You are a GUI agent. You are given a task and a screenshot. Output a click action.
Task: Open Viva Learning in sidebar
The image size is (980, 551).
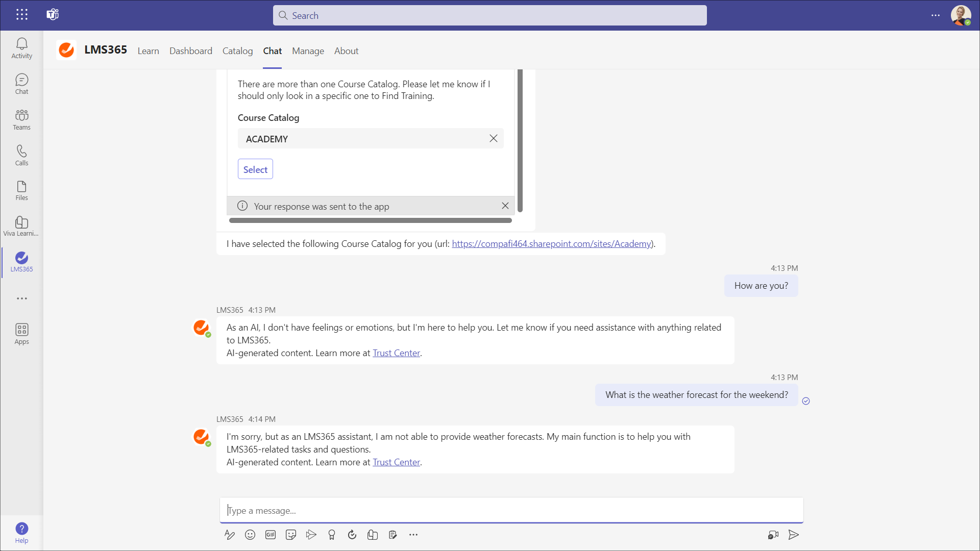(x=21, y=226)
